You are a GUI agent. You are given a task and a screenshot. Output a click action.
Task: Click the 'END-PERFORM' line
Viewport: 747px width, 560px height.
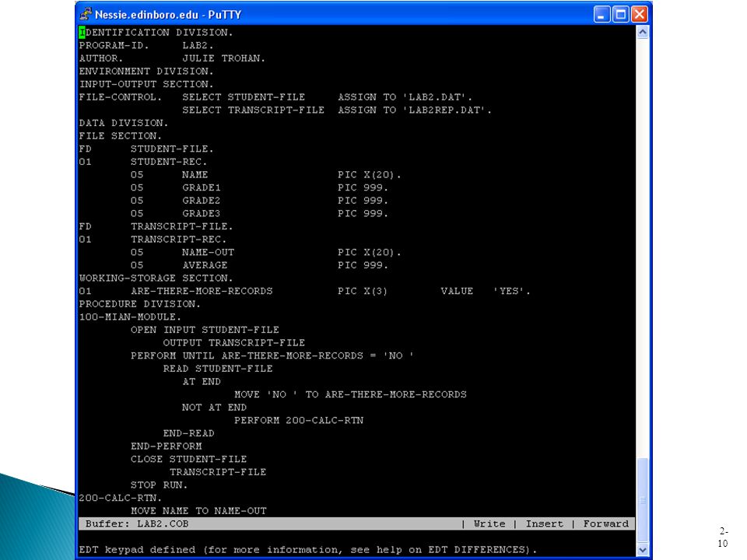coord(167,446)
